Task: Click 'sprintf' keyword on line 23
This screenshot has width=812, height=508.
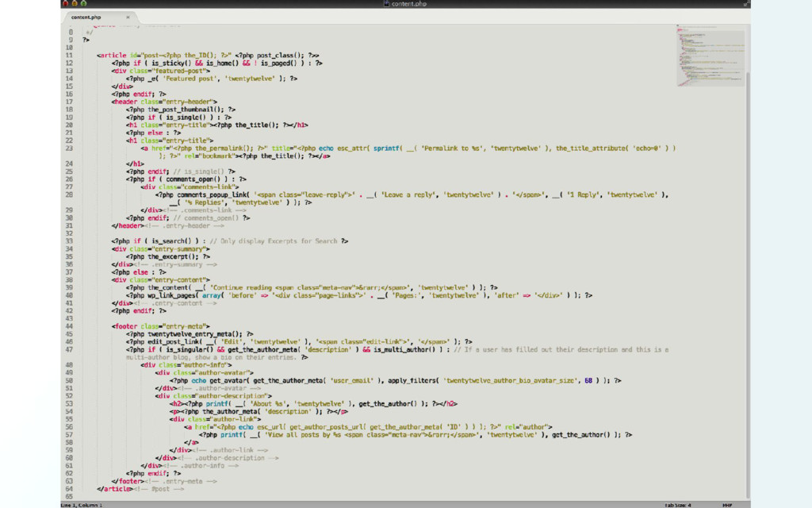Action: [x=386, y=148]
